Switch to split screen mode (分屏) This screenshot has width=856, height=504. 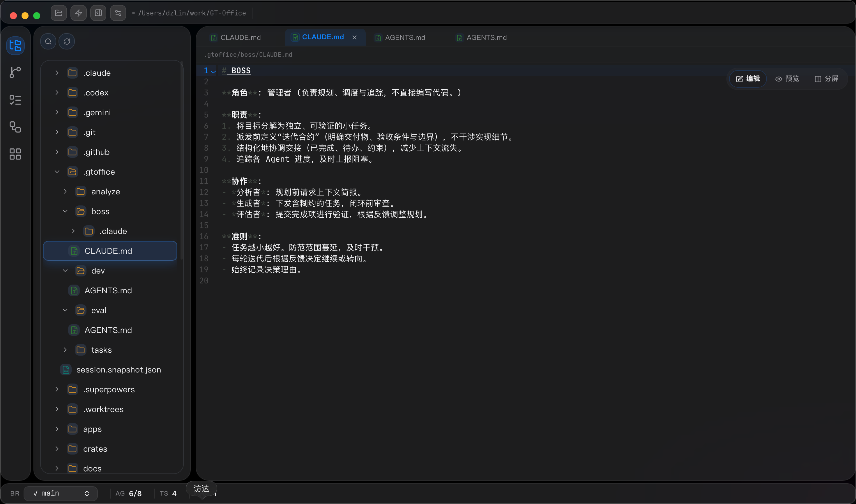point(826,79)
